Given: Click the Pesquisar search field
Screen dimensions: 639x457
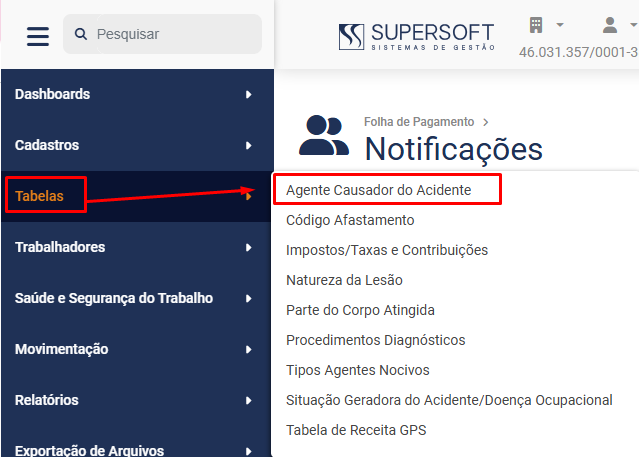Looking at the screenshot, I should pyautogui.click(x=162, y=34).
